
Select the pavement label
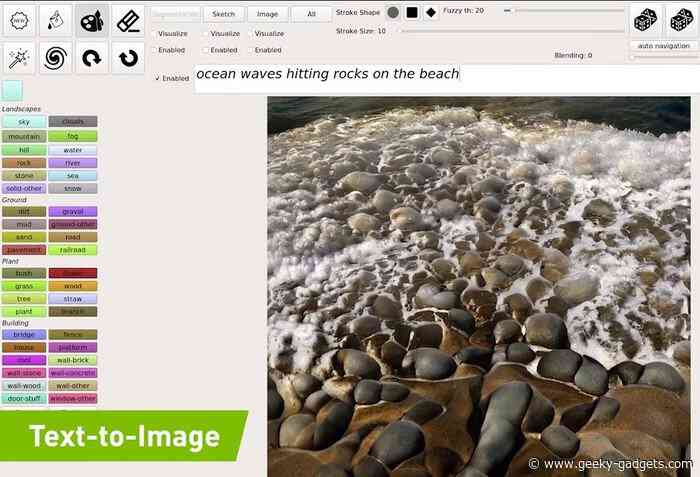[24, 250]
